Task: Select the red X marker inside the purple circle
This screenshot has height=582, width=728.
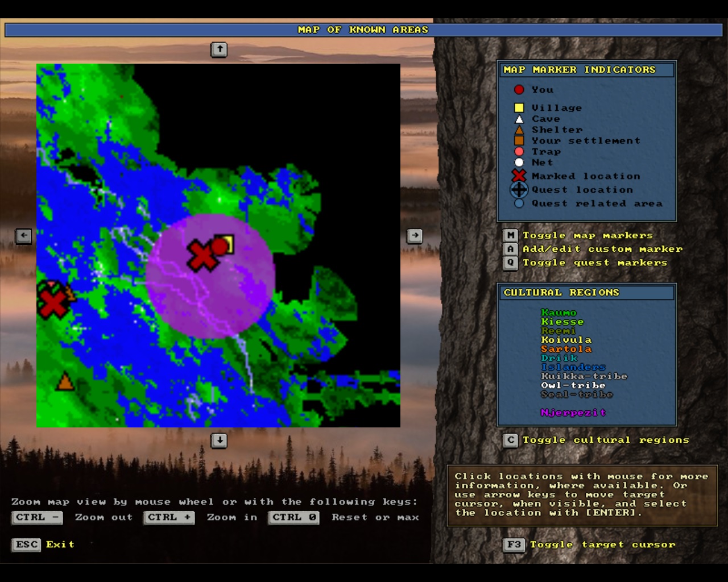Action: click(202, 255)
